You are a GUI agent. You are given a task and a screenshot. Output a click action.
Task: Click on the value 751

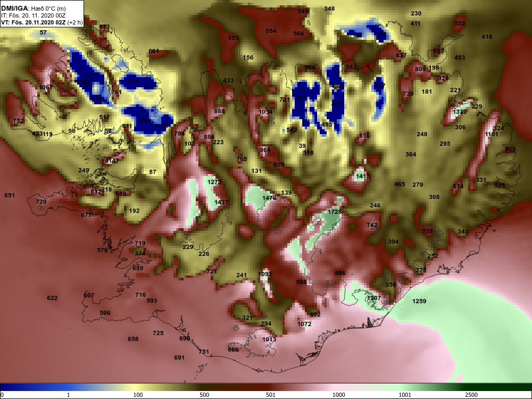(204, 352)
